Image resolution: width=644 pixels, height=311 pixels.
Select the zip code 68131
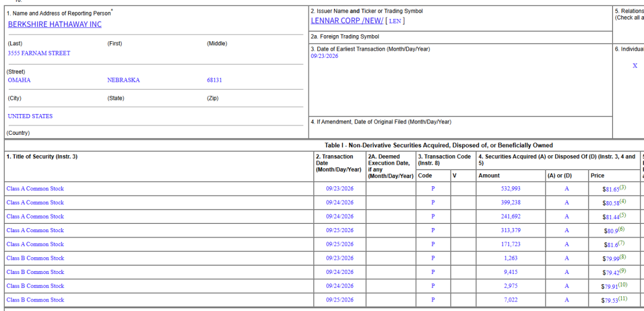[215, 80]
